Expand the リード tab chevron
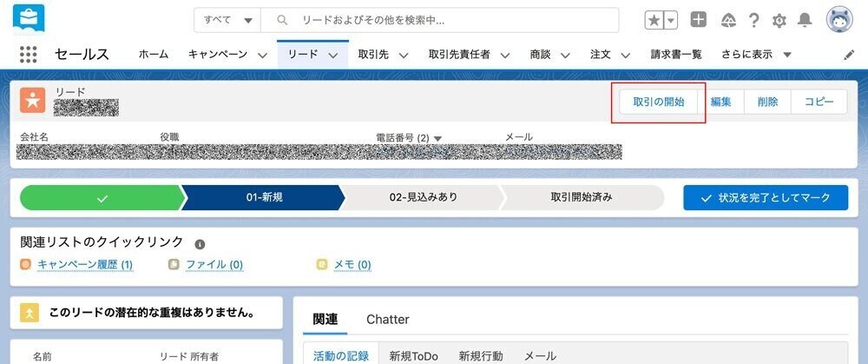The image size is (868, 364). pos(332,56)
